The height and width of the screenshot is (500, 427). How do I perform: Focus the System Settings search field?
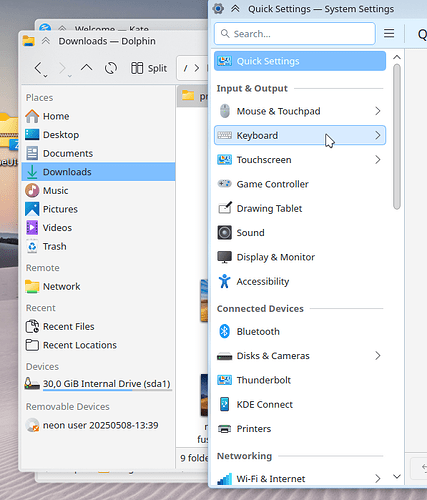[x=295, y=34]
